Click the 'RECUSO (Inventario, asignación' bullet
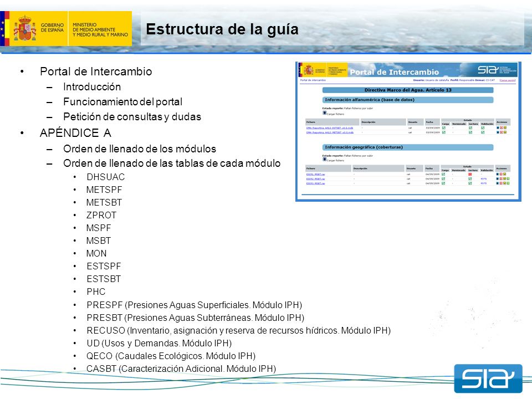 [239, 330]
